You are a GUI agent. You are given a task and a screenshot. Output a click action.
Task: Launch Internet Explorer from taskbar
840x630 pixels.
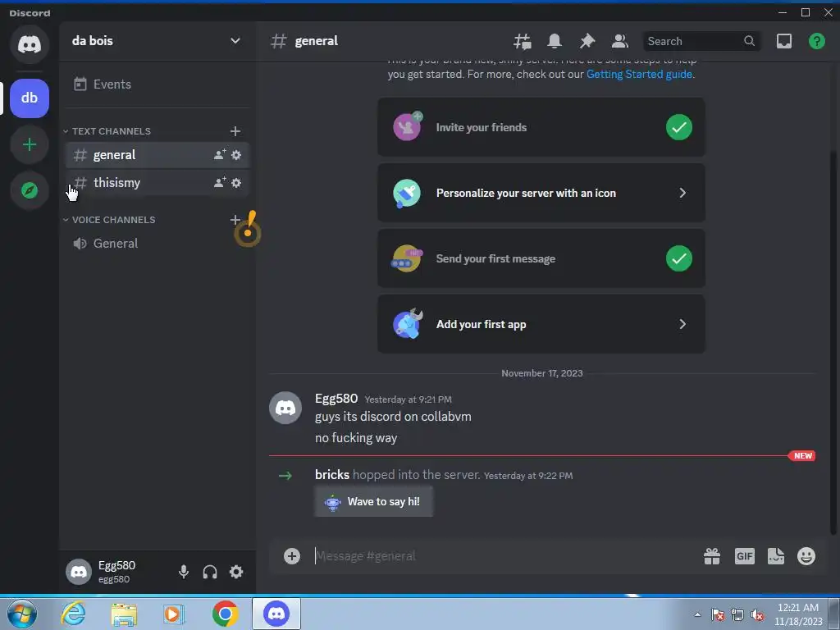tap(73, 614)
